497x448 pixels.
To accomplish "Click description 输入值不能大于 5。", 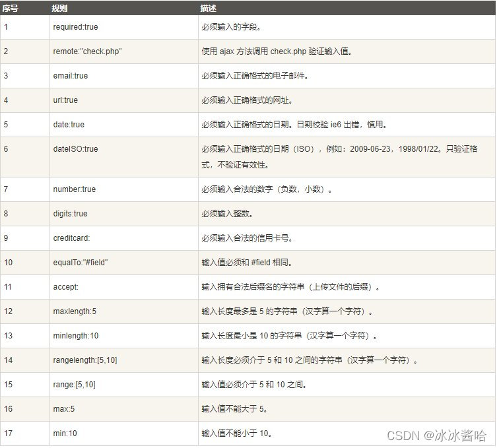I will (x=234, y=409).
